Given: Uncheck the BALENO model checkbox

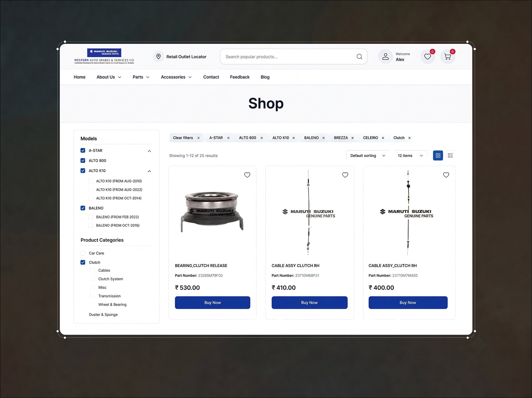Looking at the screenshot, I should tap(83, 208).
